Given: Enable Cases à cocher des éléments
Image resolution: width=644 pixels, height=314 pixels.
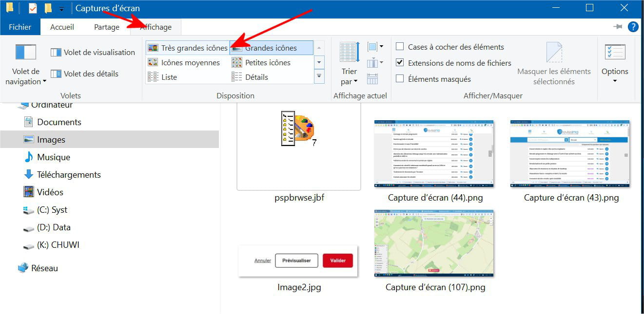Looking at the screenshot, I should pos(400,47).
